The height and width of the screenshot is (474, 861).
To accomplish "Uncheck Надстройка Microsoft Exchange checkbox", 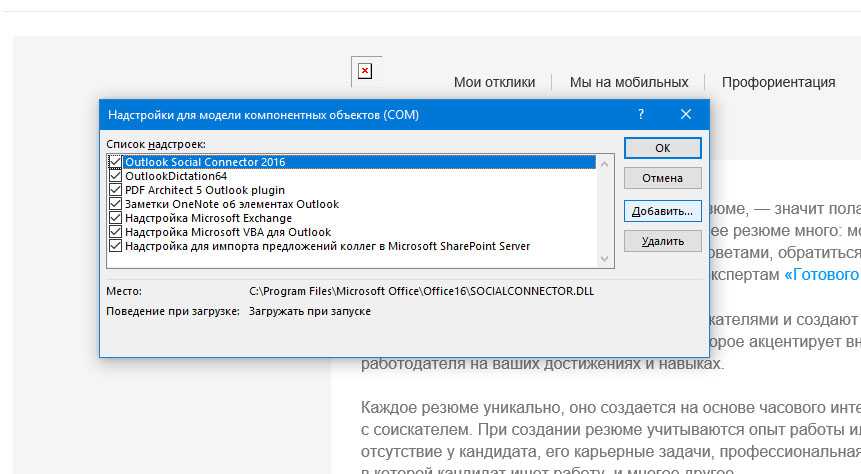I will (115, 218).
